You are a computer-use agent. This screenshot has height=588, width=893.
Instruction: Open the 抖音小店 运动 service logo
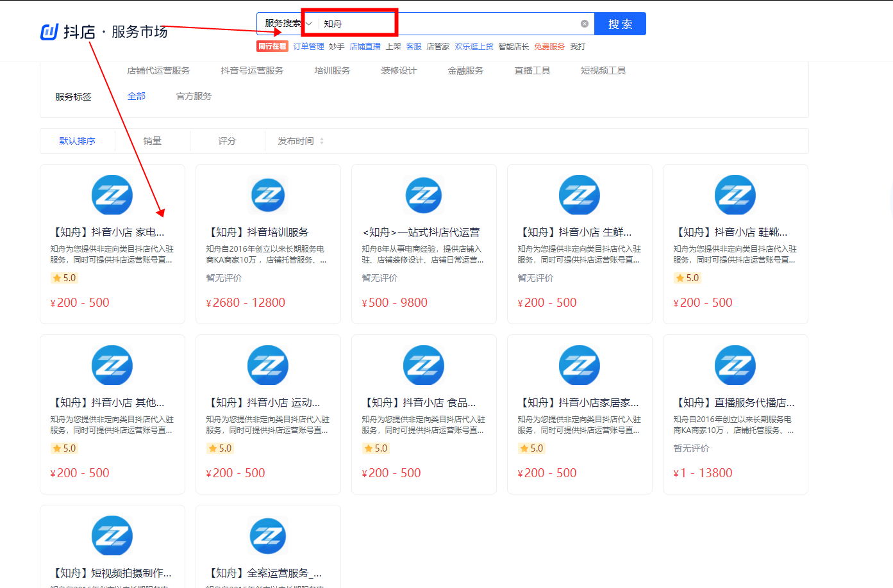268,365
